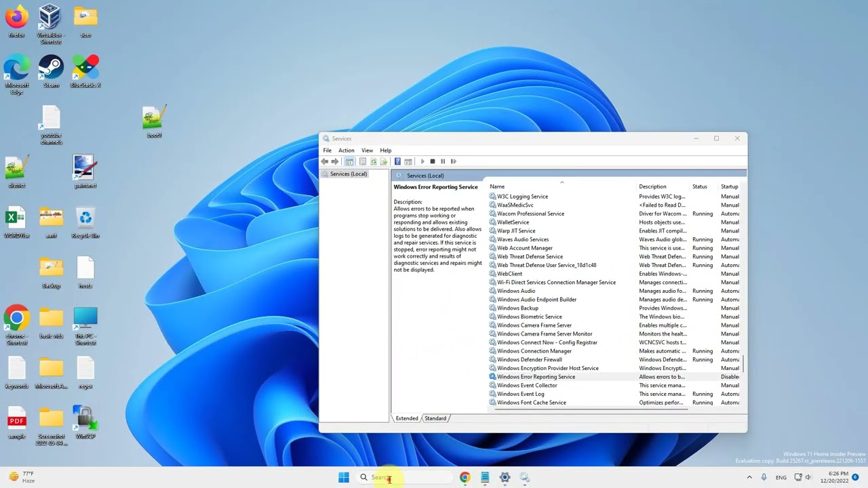Select the WebClient service

point(614,274)
